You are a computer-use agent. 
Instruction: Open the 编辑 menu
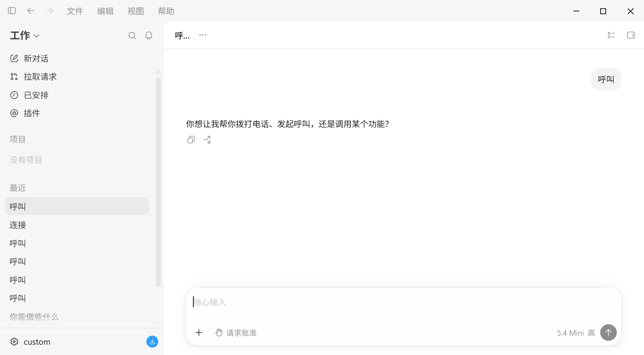(x=105, y=11)
